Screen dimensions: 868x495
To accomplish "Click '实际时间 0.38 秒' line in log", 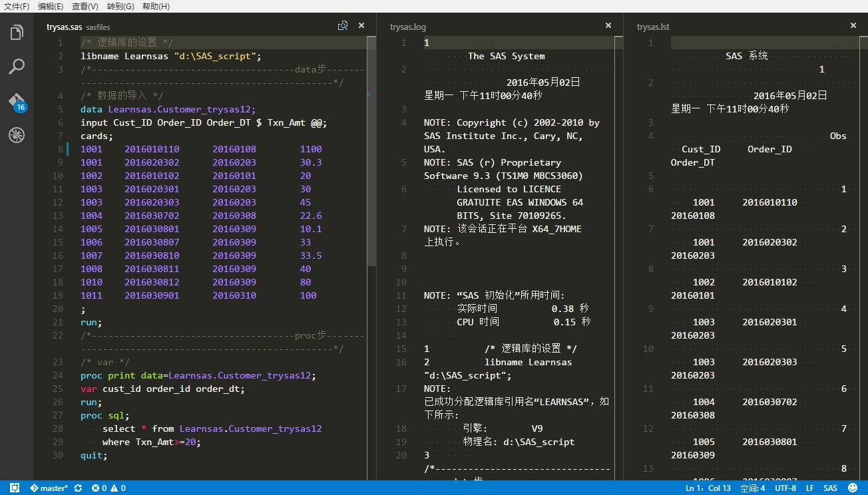I will [x=523, y=309].
